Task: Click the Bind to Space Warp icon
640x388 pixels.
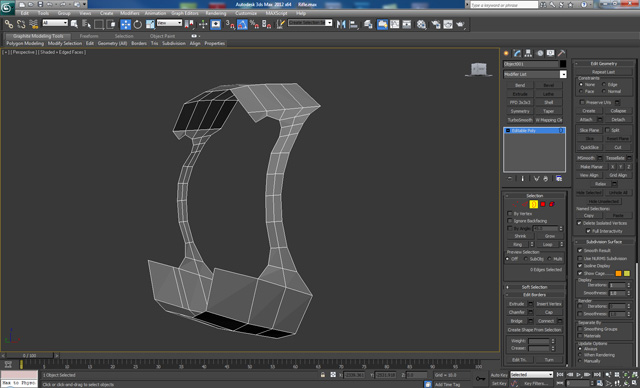Action: [33, 24]
